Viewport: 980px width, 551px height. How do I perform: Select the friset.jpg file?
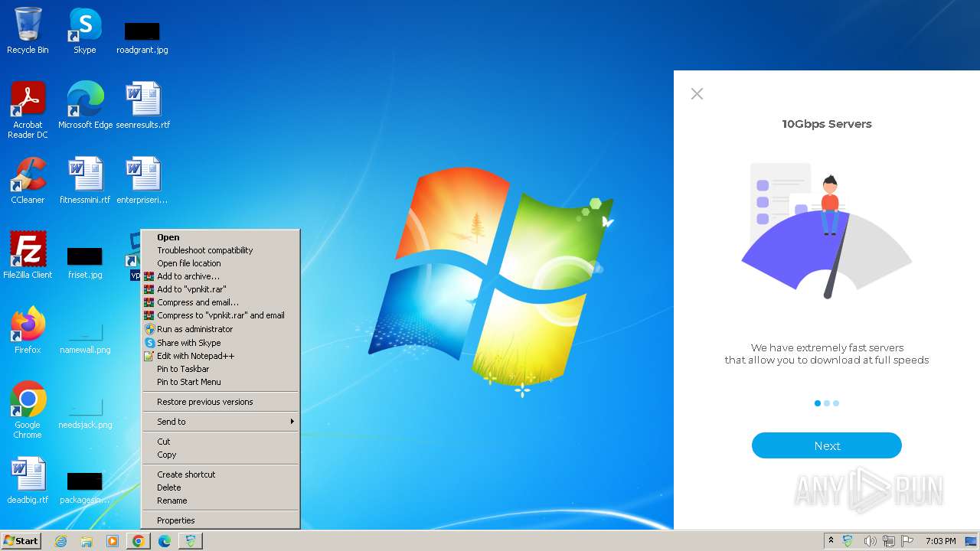tap(85, 263)
